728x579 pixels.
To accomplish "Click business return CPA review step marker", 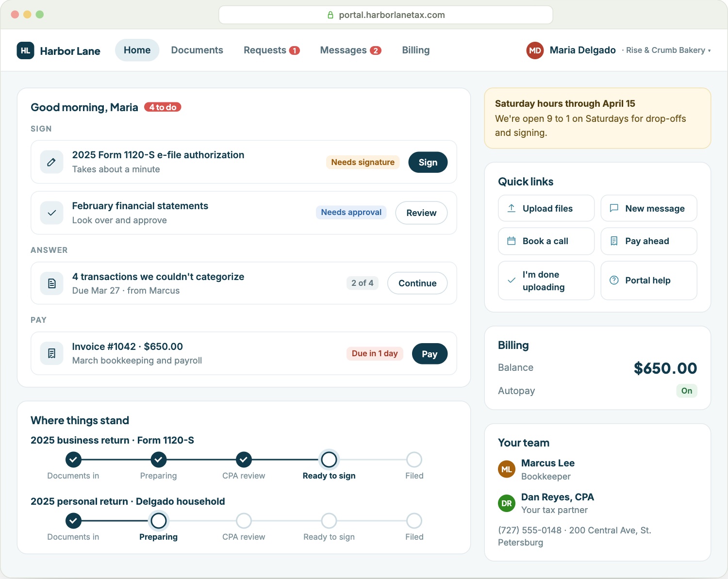I will [x=244, y=459].
